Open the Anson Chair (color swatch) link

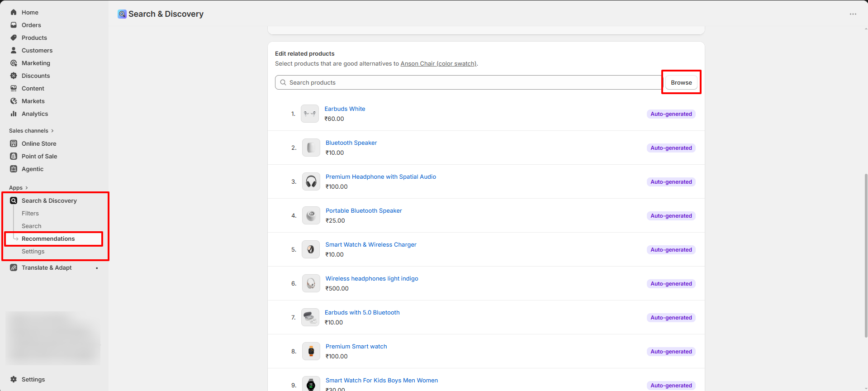click(x=438, y=63)
